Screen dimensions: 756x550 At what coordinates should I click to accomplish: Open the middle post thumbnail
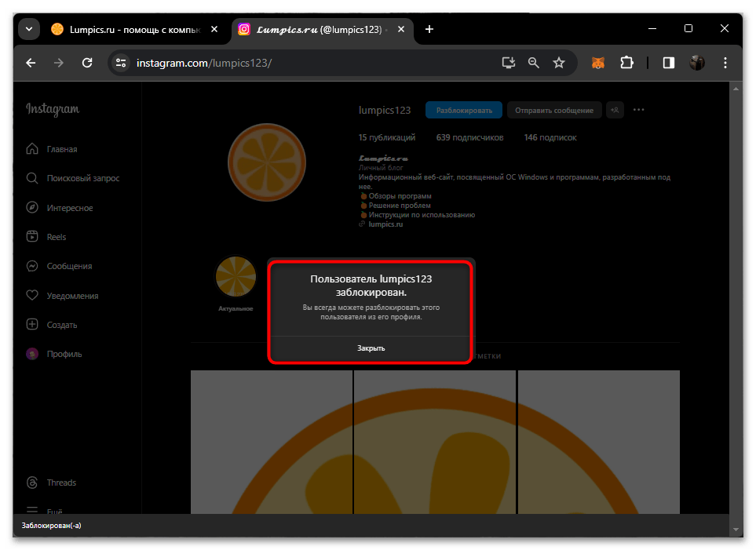435,442
